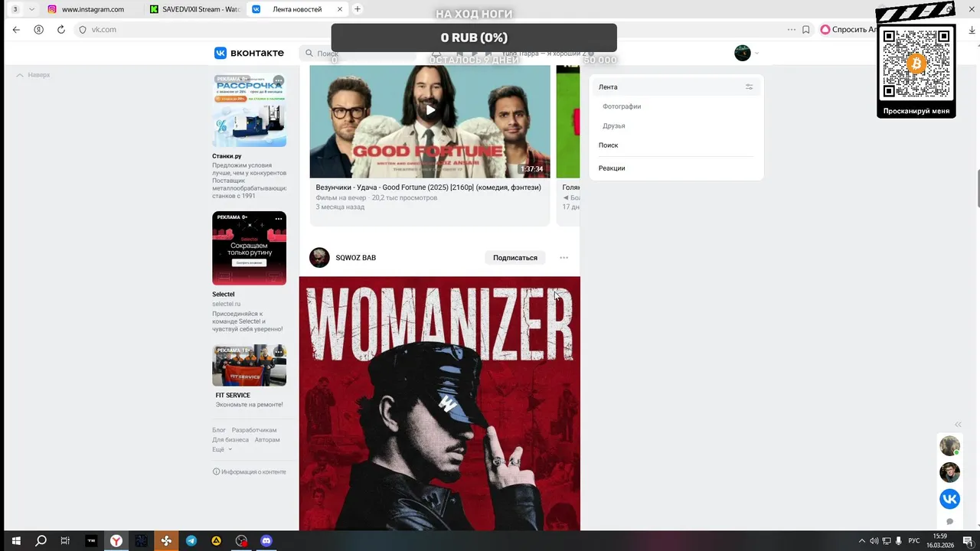Open Windows taskbar search
This screenshot has width=980, height=551.
pyautogui.click(x=41, y=541)
